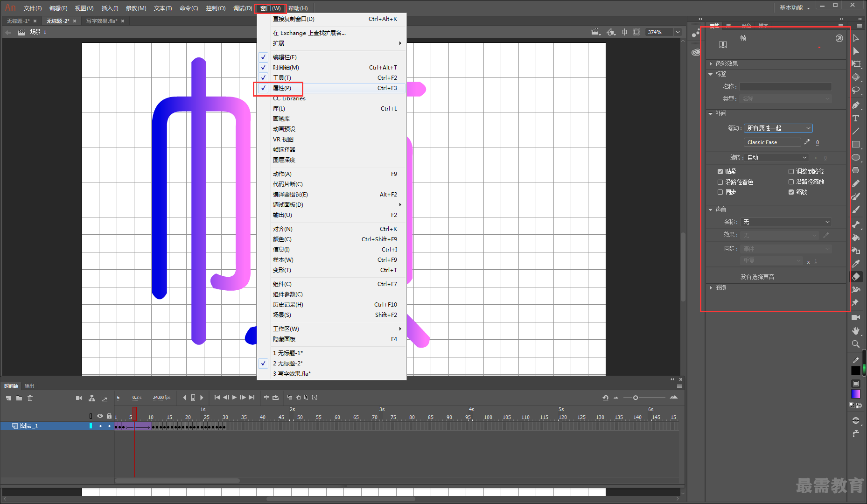This screenshot has height=504, width=867.
Task: Select the Pencil tool
Action: pos(856,183)
